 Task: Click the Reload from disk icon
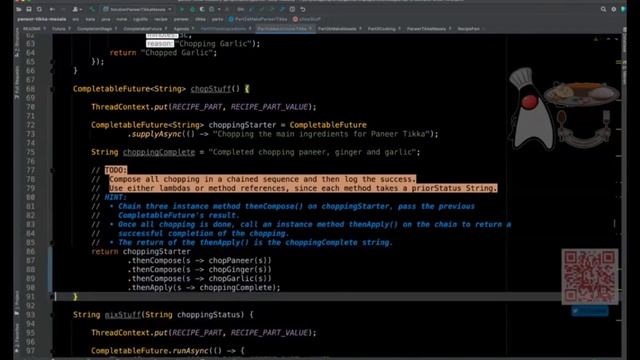click(39, 9)
